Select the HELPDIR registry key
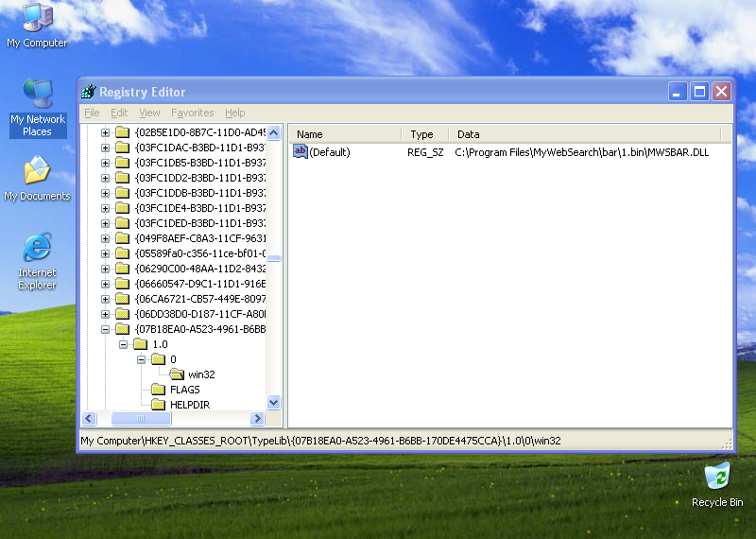The image size is (756, 539). click(184, 405)
